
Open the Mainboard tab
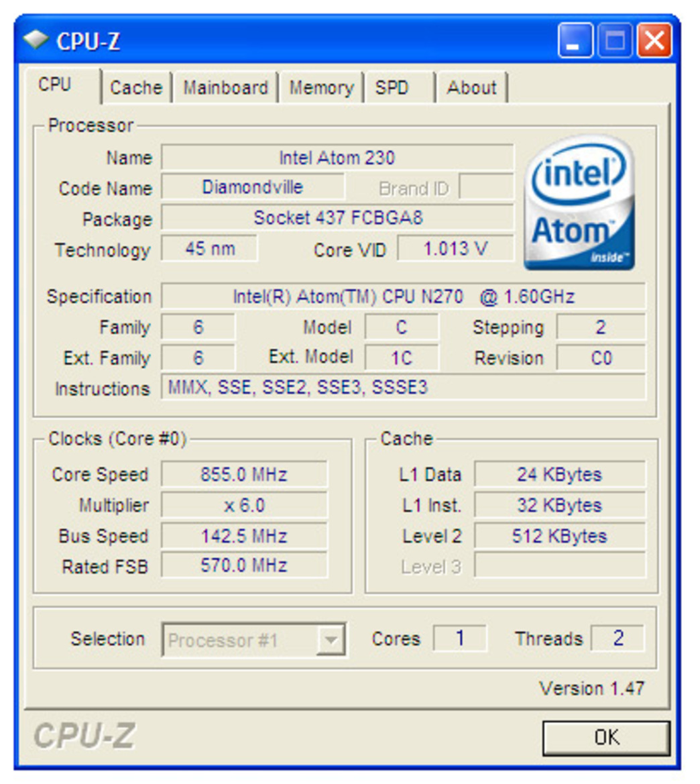click(225, 87)
